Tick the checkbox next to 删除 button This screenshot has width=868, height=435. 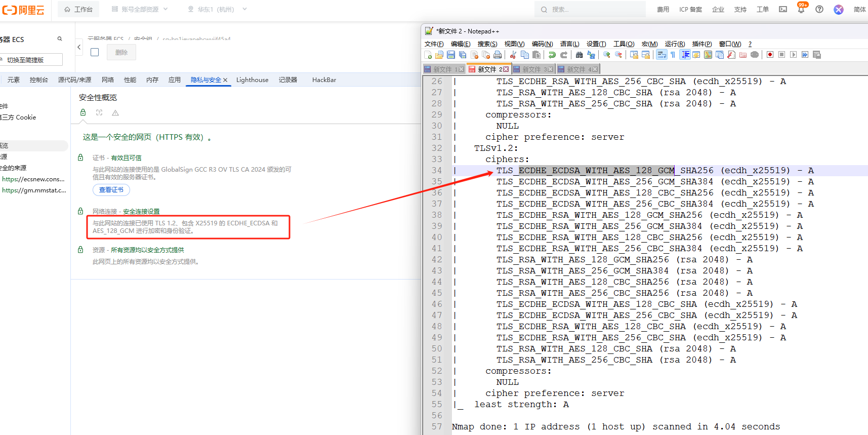coord(95,52)
